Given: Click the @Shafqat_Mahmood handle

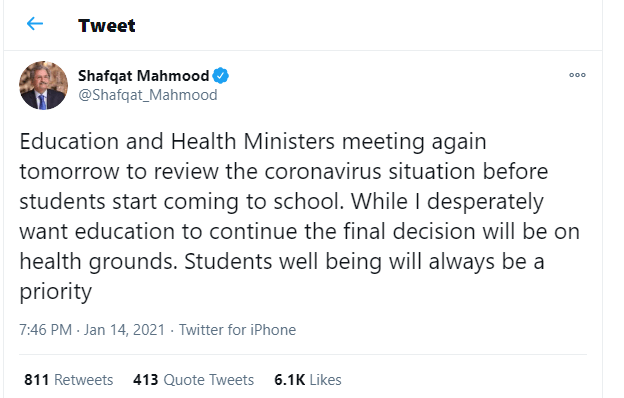Looking at the screenshot, I should coord(148,95).
